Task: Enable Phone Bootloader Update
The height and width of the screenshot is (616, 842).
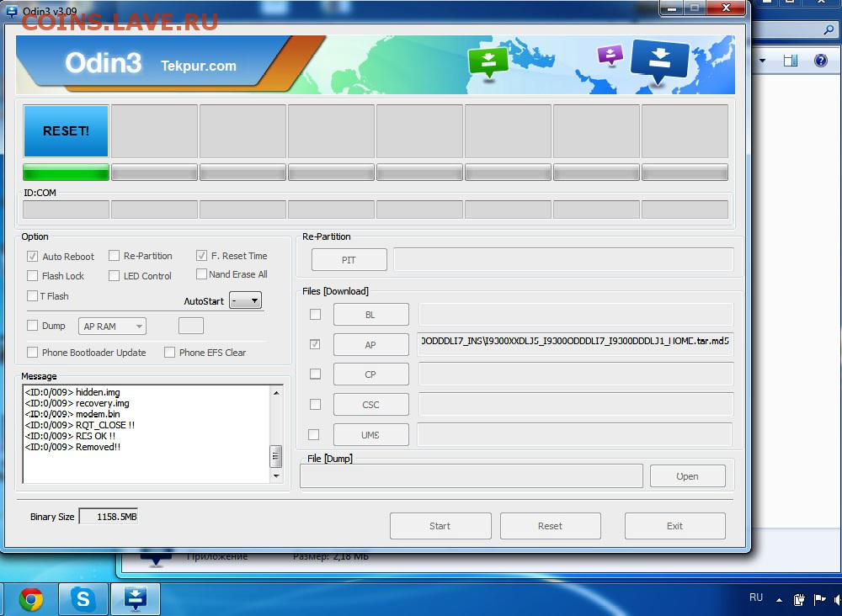Action: coord(32,352)
